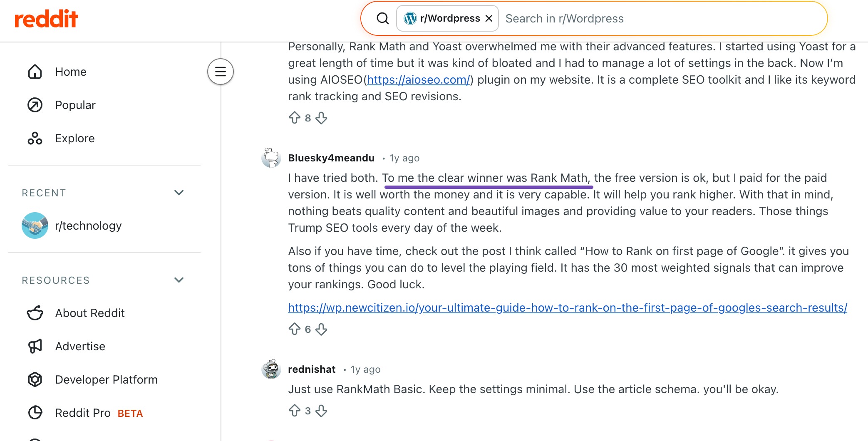This screenshot has width=868, height=441.
Task: Upvote Bluesky4meandu's comment
Action: pyautogui.click(x=295, y=329)
